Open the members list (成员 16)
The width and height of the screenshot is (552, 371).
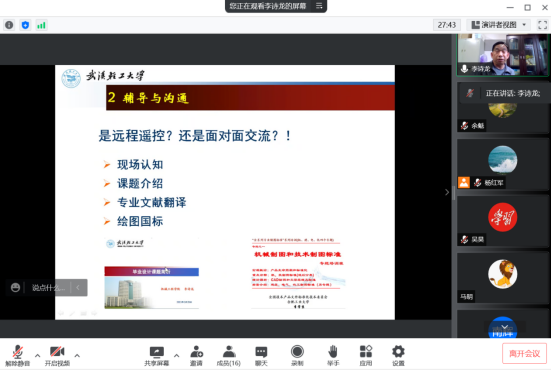(x=229, y=356)
